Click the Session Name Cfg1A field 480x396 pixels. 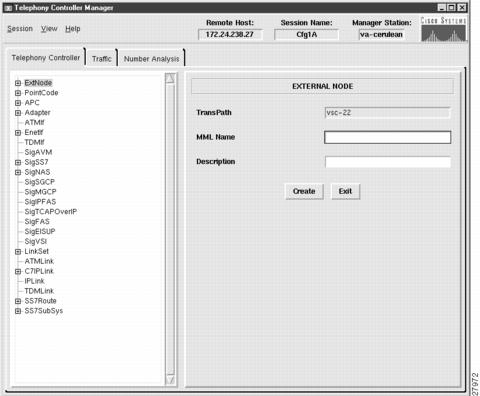[306, 34]
